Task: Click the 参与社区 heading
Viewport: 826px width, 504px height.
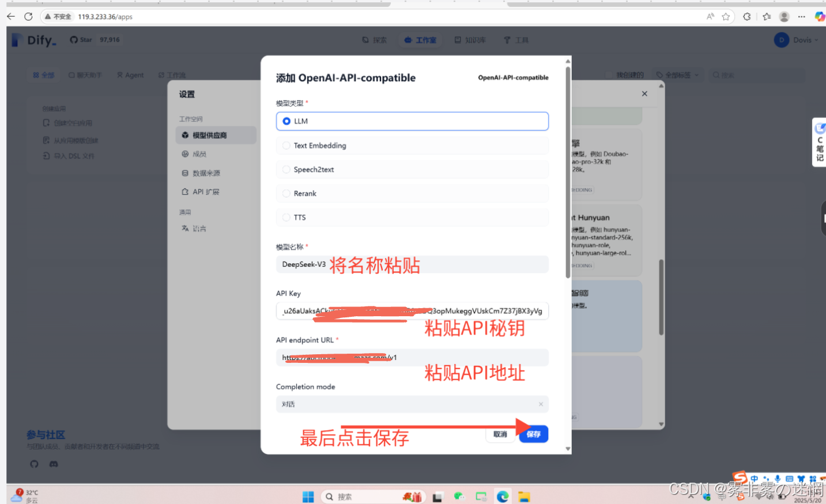Action: click(46, 434)
